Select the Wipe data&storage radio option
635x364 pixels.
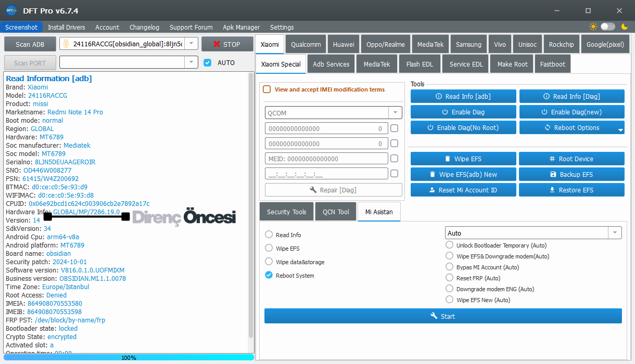click(269, 262)
